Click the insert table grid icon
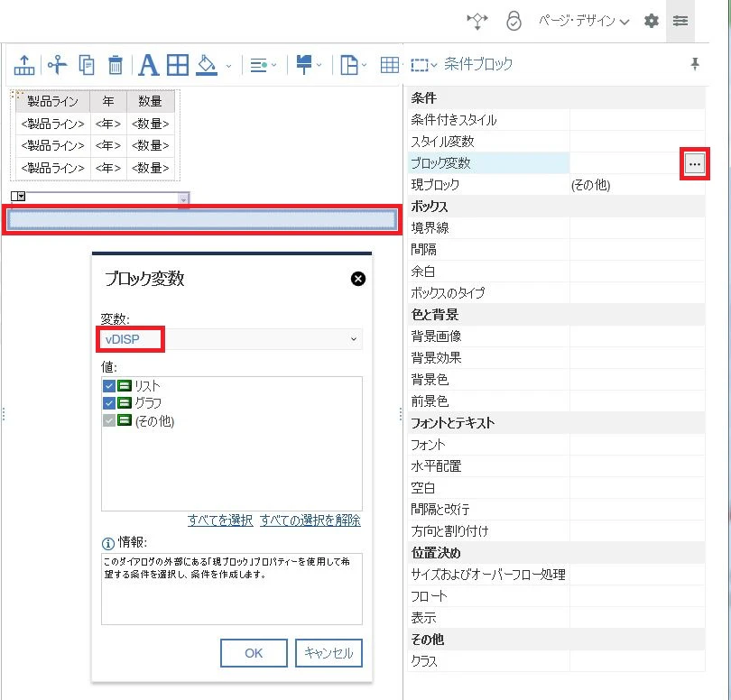 click(390, 65)
